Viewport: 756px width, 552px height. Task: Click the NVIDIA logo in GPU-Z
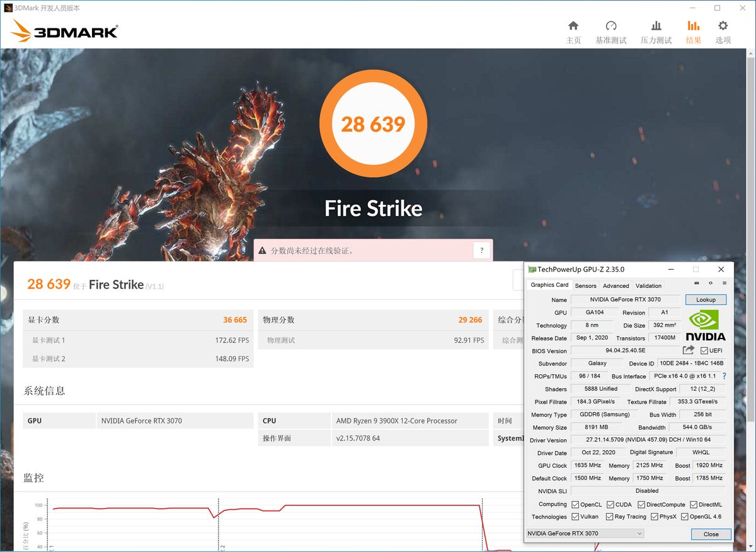coord(706,325)
